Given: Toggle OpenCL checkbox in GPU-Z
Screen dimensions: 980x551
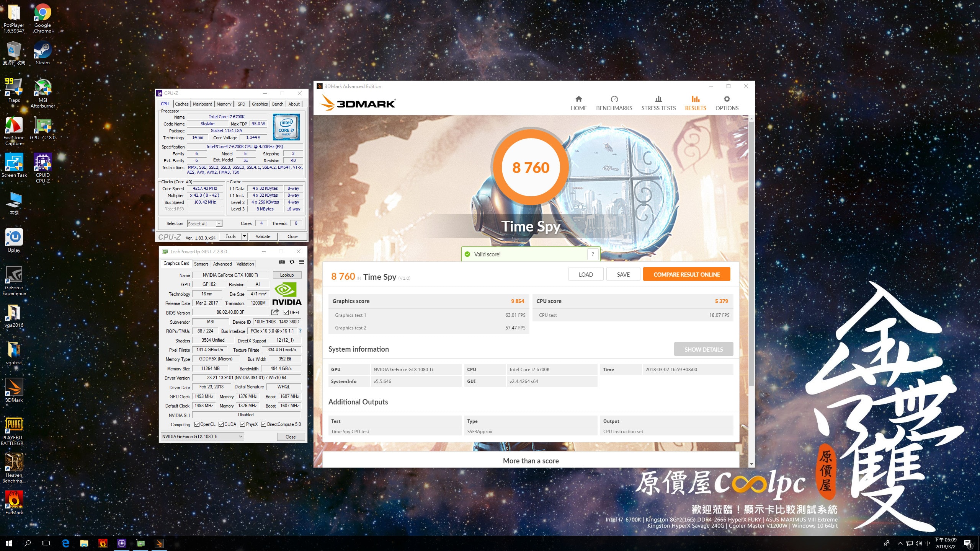Looking at the screenshot, I should point(197,424).
